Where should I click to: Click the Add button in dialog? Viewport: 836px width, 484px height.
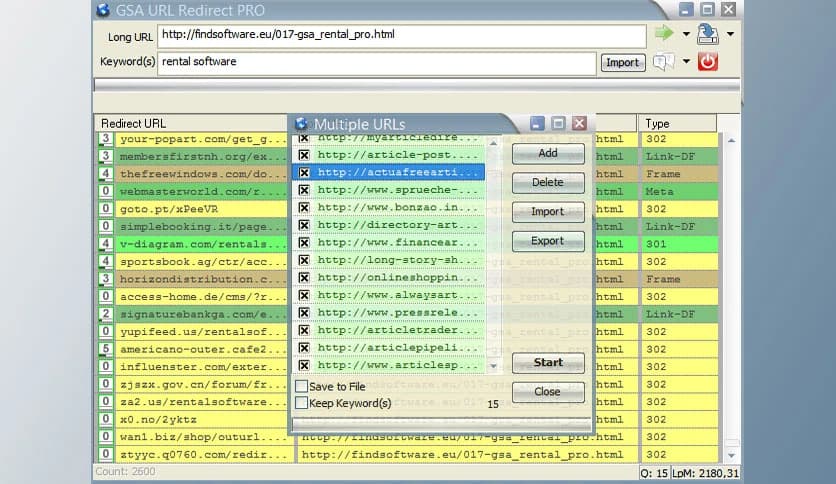click(548, 154)
